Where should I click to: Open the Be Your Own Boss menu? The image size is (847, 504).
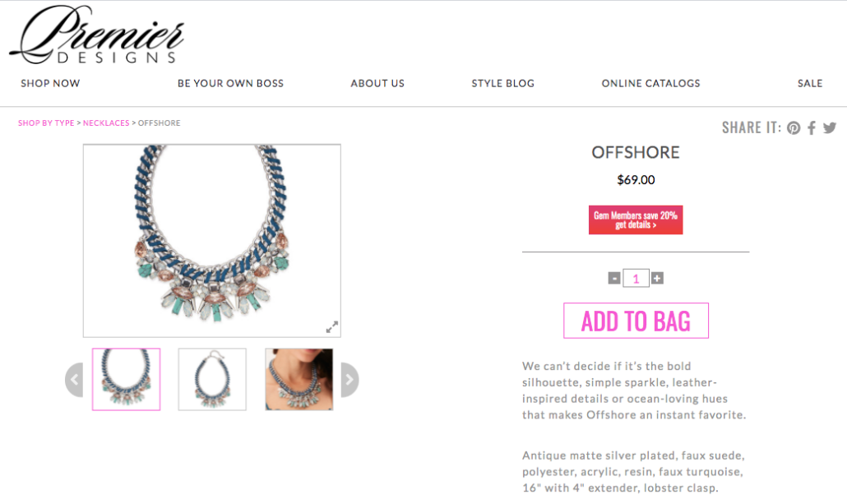pyautogui.click(x=230, y=83)
